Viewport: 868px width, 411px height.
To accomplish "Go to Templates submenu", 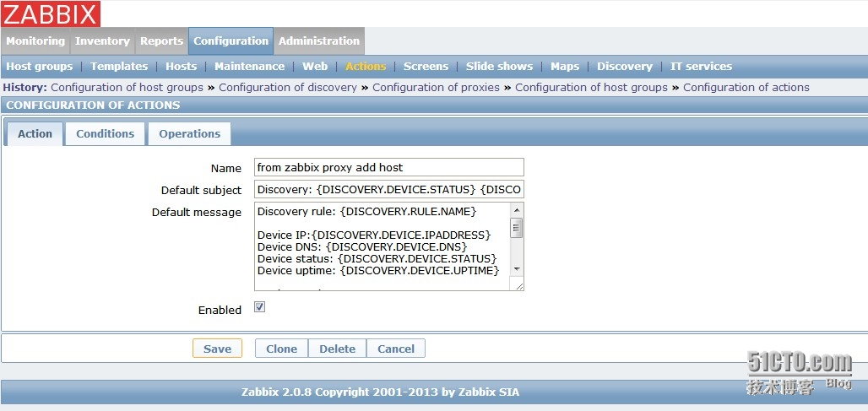I will (x=119, y=67).
